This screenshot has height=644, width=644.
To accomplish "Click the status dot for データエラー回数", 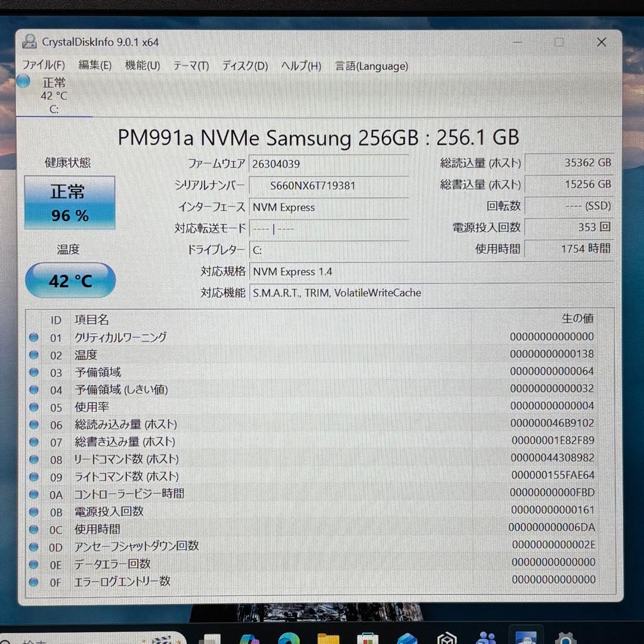I will click(34, 564).
